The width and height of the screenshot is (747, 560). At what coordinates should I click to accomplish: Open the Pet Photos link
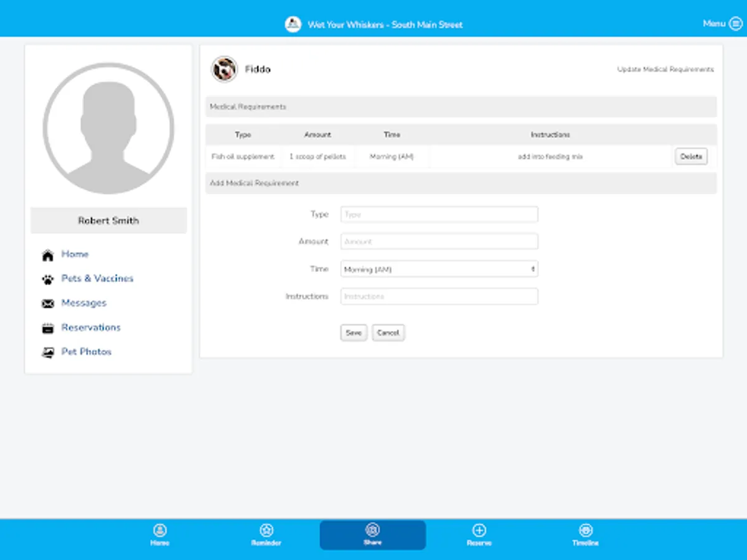pos(86,352)
